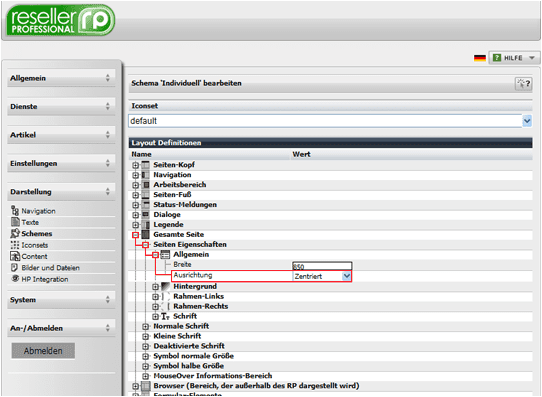Expand the Dialoge tree node
Screen dimensions: 542x397
136,215
